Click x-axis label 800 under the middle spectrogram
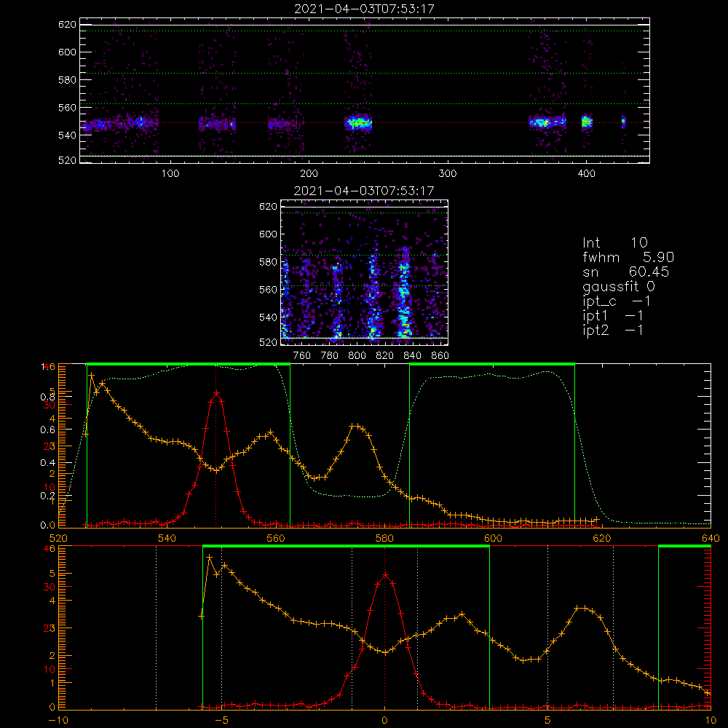This screenshot has height=728, width=728. point(357,356)
